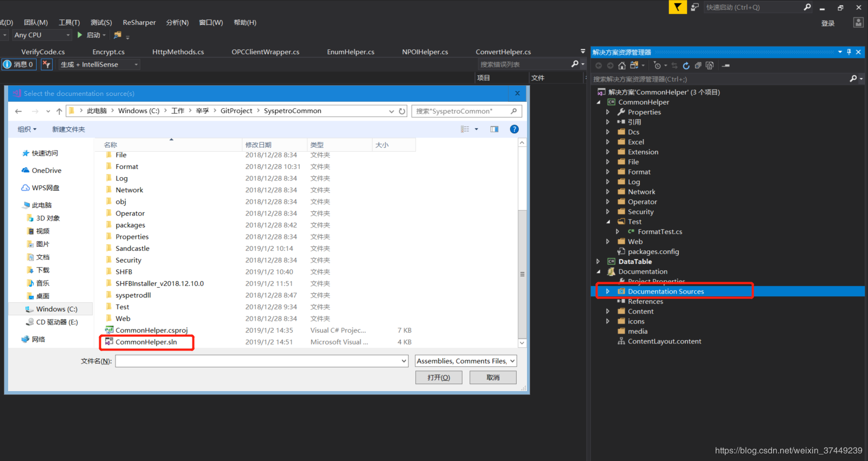The height and width of the screenshot is (461, 868).
Task: Click the pending changes filter clock icon
Action: click(657, 66)
